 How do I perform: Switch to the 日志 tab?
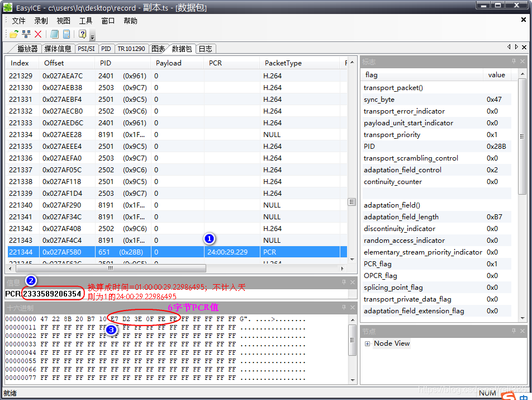click(205, 49)
